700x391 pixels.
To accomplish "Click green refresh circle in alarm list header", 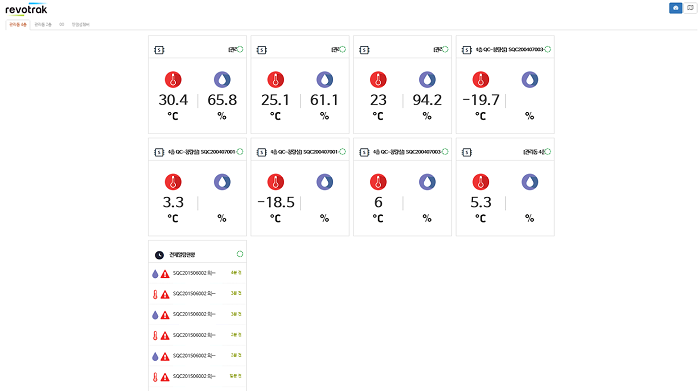I will tap(240, 254).
